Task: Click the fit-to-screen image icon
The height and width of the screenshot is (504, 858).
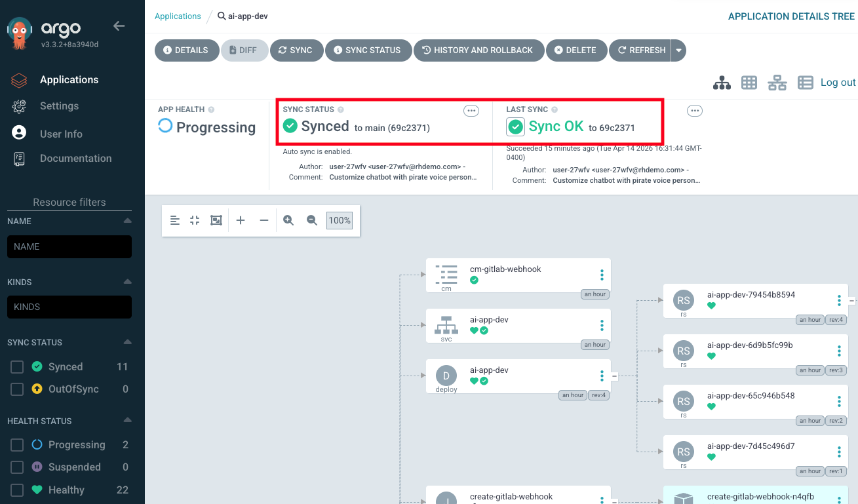Action: 216,220
